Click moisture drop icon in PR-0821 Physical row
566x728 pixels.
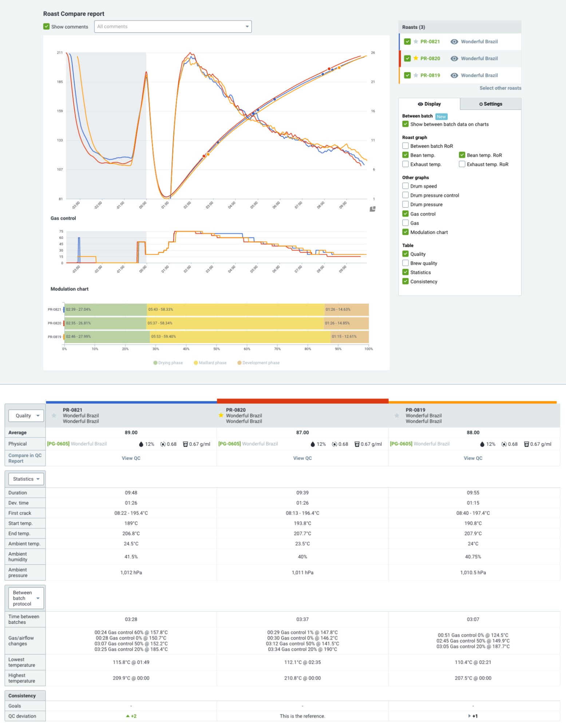141,444
